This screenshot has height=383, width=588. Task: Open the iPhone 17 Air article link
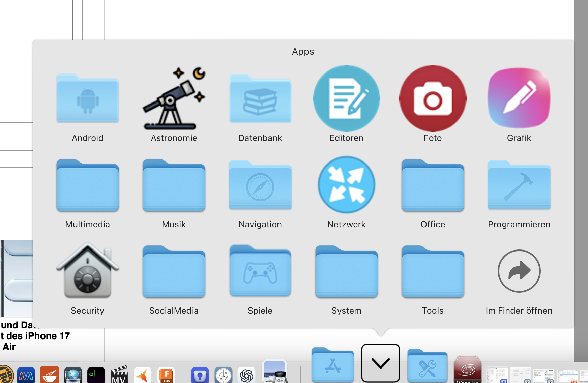click(35, 336)
